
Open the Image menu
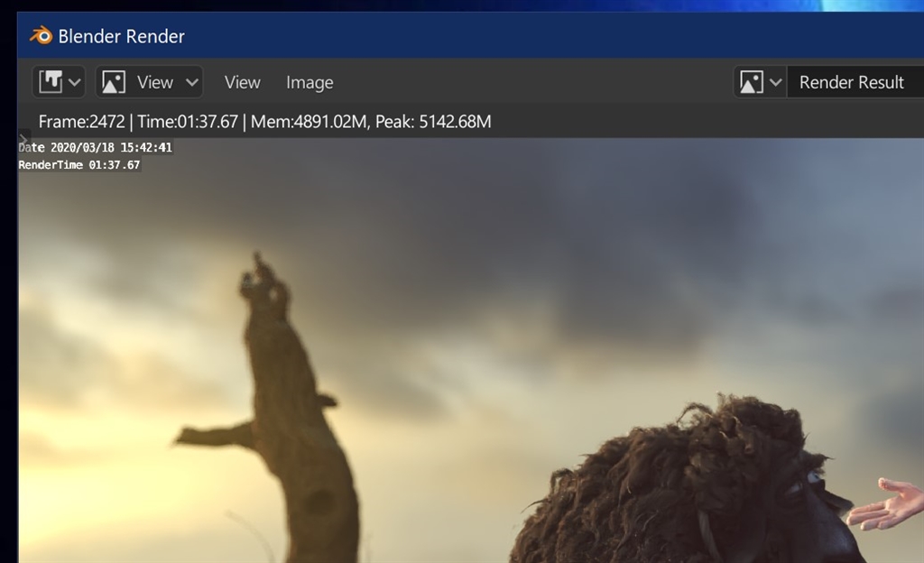tap(310, 82)
